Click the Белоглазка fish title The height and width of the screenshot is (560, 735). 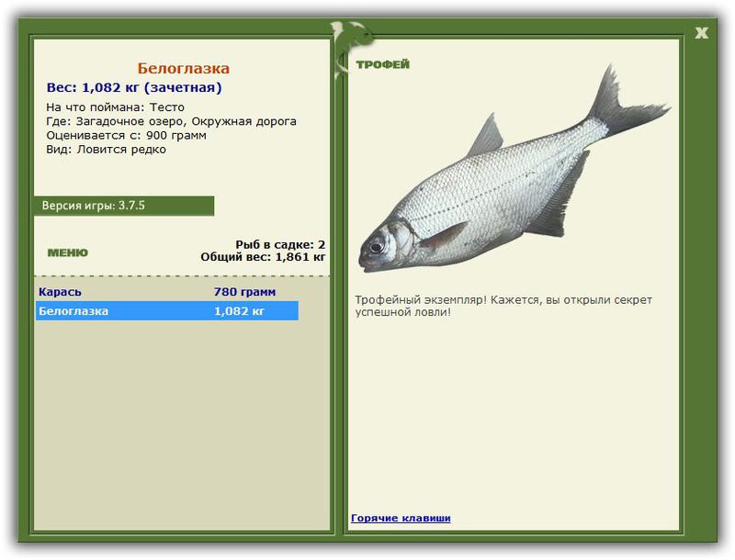(x=183, y=68)
